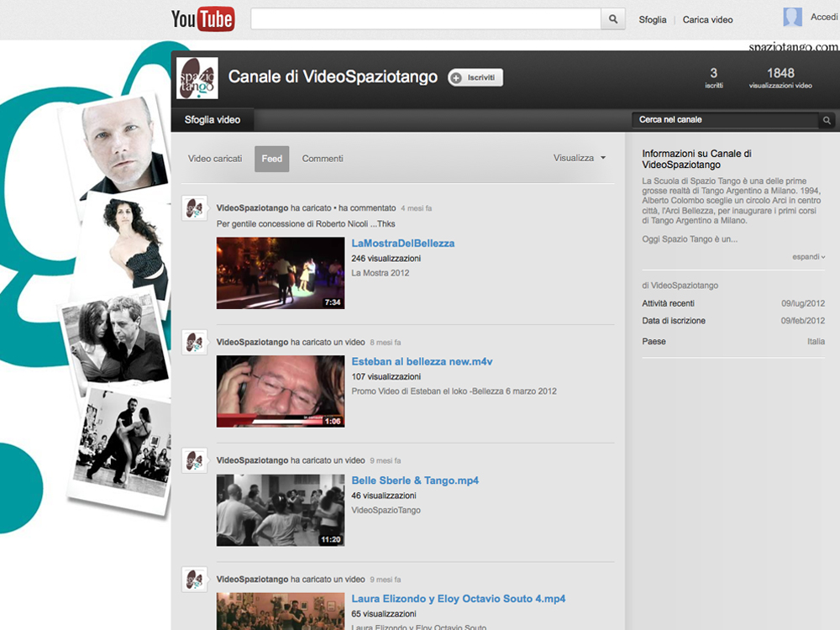
Task: Open Belle Sberle & Tango.mp4 title link
Action: [x=415, y=480]
